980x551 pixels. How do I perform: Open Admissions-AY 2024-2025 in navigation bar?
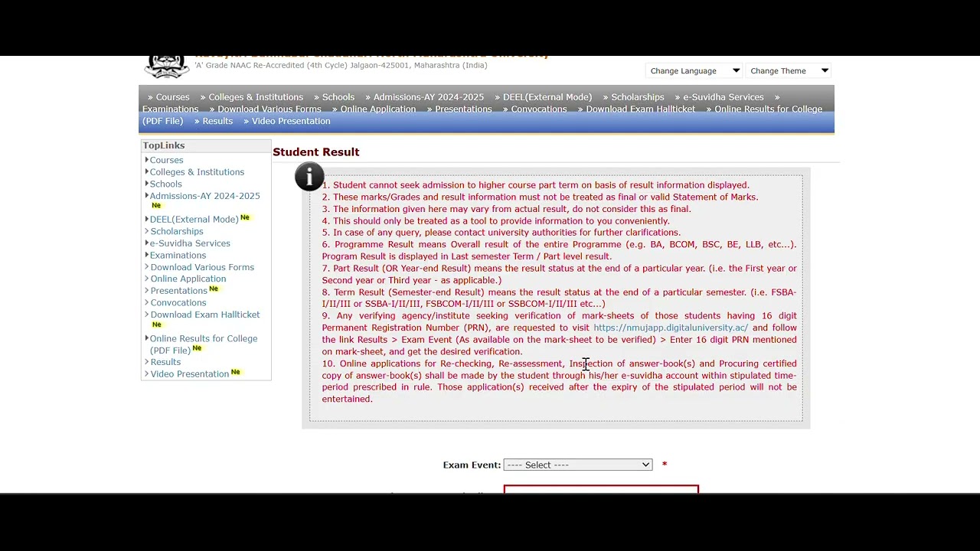coord(428,97)
